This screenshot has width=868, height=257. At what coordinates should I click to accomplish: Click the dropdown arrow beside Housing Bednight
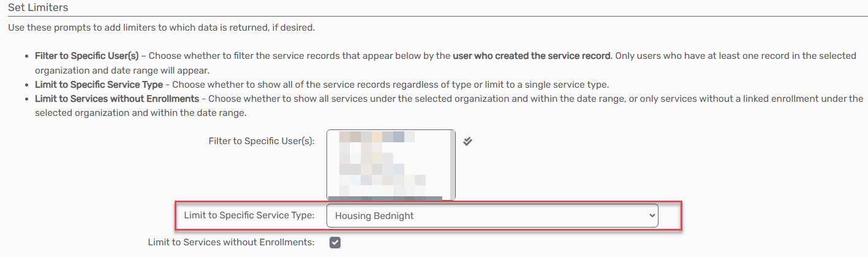(651, 216)
